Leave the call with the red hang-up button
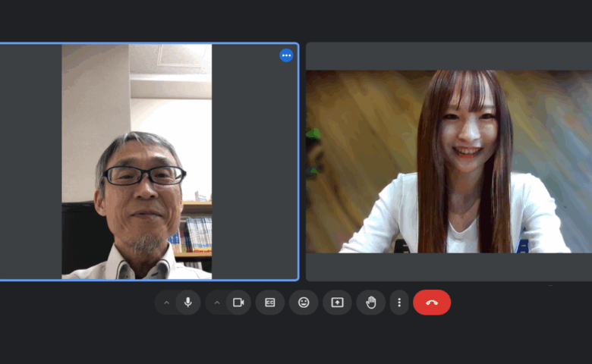 click(x=432, y=303)
